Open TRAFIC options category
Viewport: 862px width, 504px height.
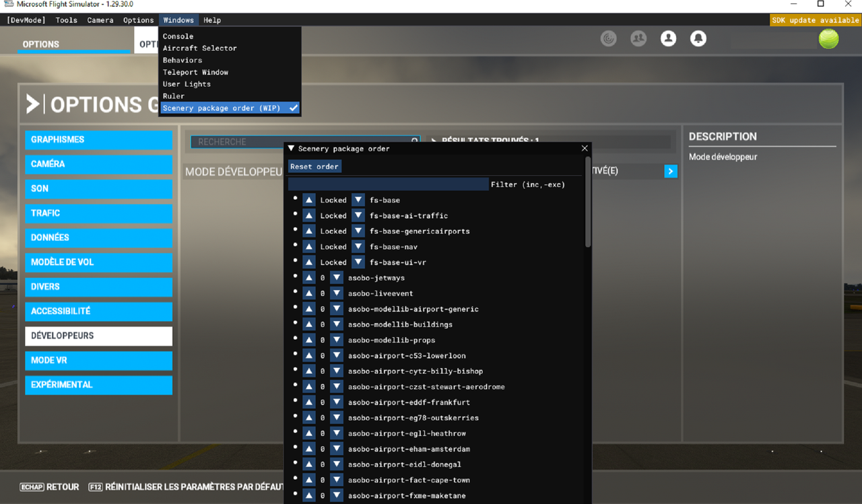point(99,213)
